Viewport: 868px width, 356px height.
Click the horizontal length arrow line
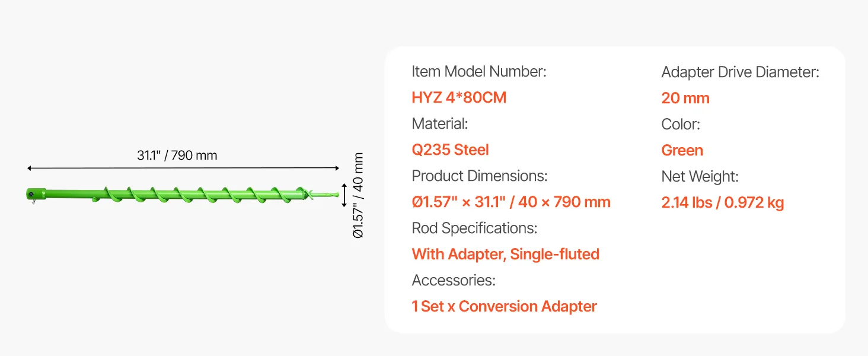183,169
